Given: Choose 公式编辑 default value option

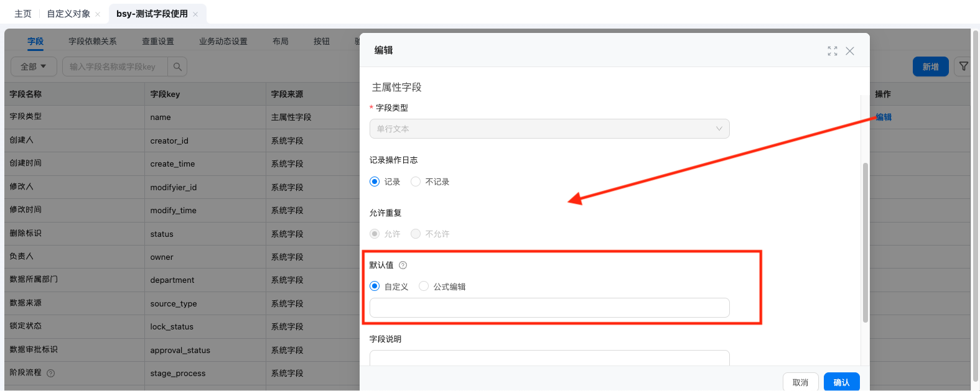Looking at the screenshot, I should [x=424, y=286].
